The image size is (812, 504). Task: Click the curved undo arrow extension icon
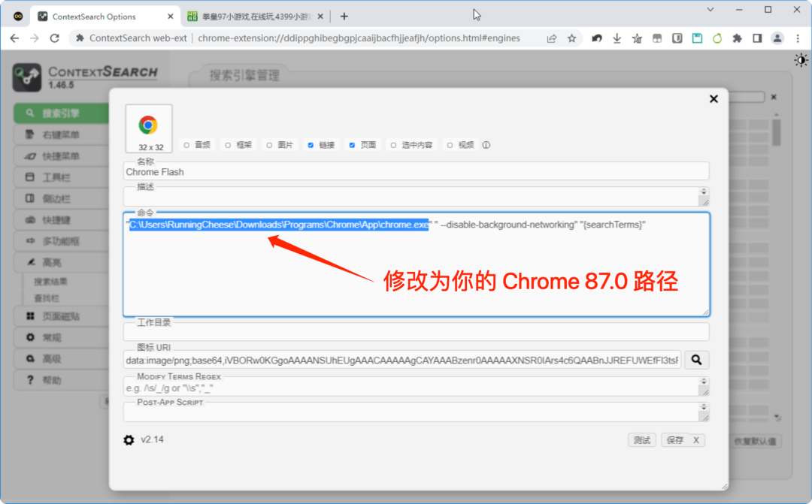pyautogui.click(x=596, y=38)
